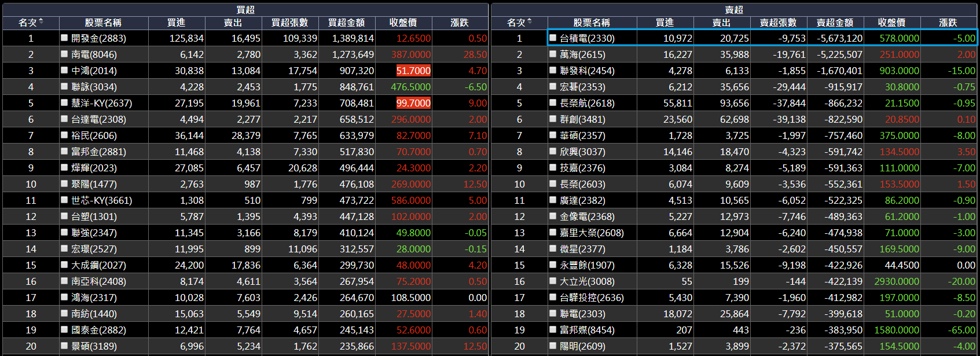Check the box for 萬海(2615)
This screenshot has width=980, height=356.
(553, 54)
